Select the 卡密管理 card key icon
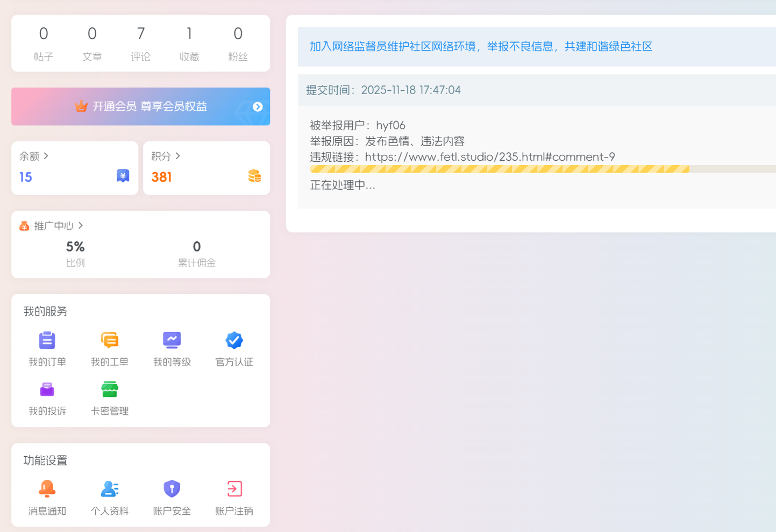The height and width of the screenshot is (532, 776). point(109,389)
